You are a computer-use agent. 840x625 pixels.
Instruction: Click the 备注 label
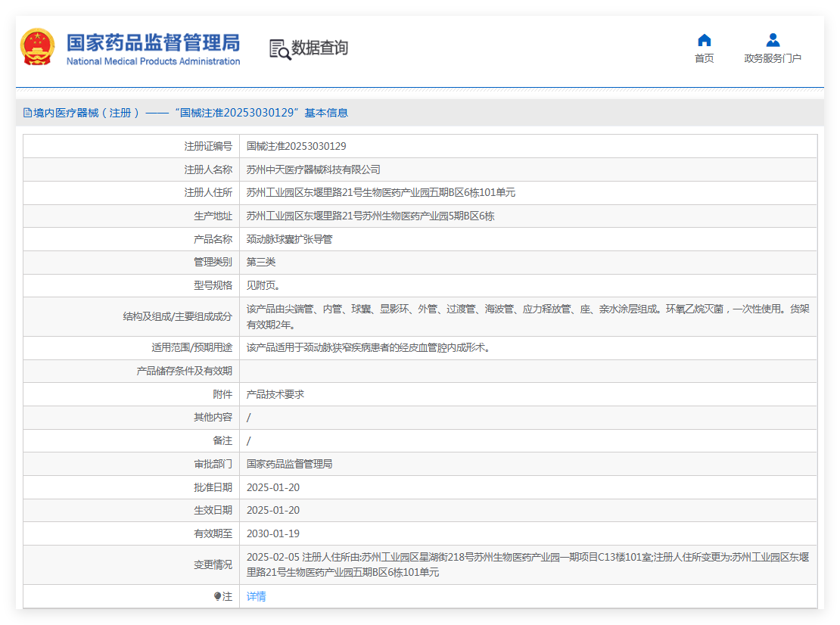point(222,441)
